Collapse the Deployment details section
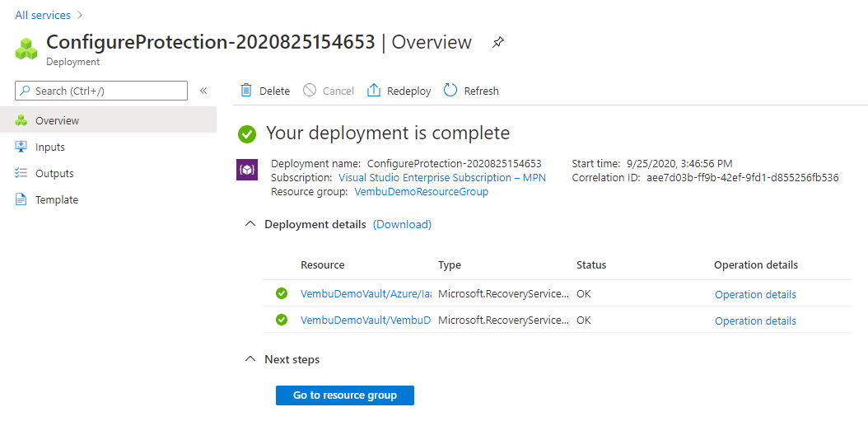This screenshot has width=868, height=421. 250,224
